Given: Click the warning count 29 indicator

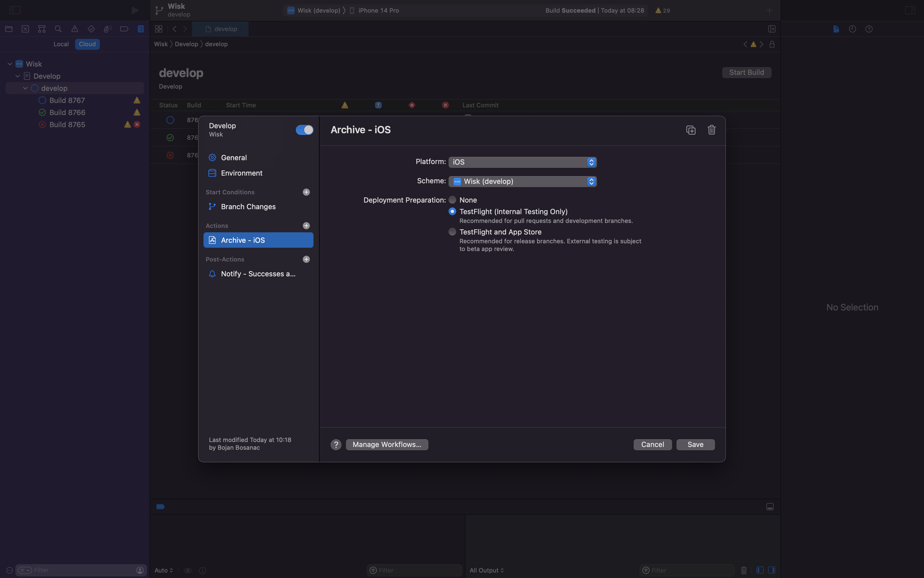Looking at the screenshot, I should click(662, 11).
